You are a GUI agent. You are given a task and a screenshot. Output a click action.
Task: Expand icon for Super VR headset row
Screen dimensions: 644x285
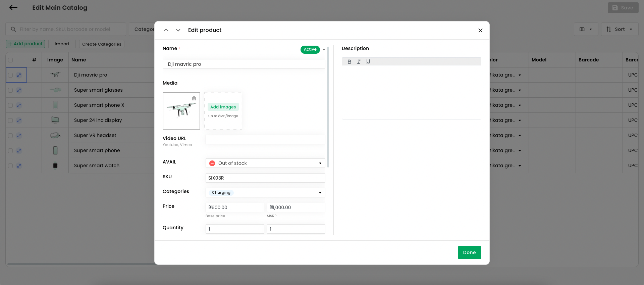coord(19,136)
